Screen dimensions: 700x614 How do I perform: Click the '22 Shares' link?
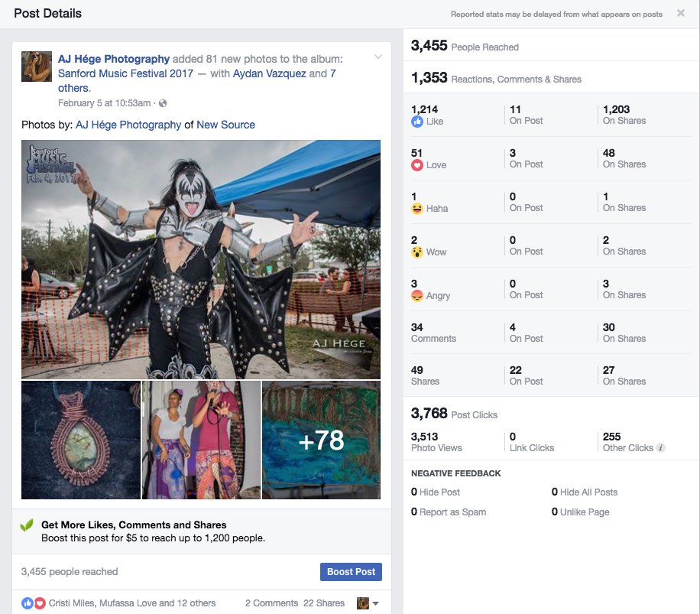tap(324, 603)
